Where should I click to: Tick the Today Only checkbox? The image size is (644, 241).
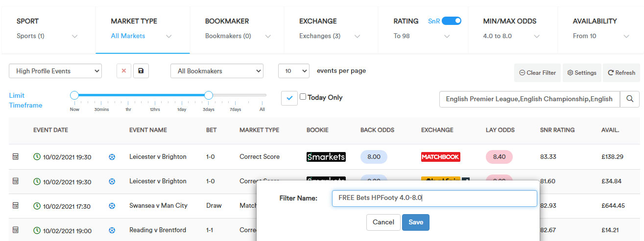click(x=303, y=97)
